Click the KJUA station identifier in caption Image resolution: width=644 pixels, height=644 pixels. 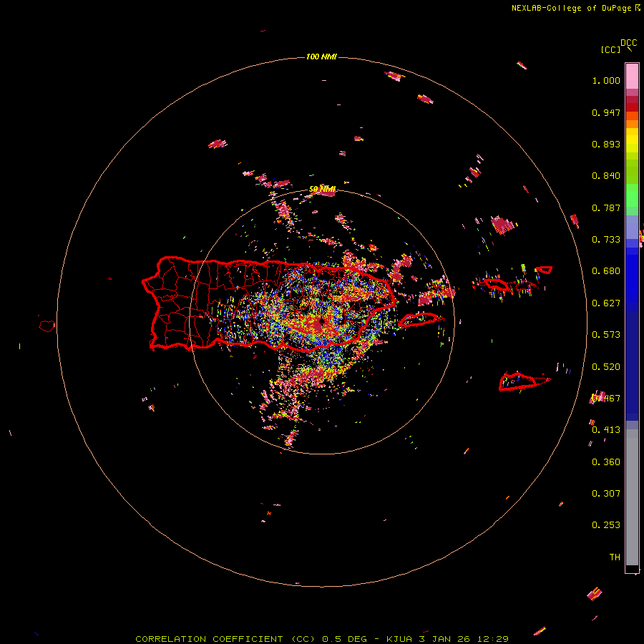(x=399, y=639)
